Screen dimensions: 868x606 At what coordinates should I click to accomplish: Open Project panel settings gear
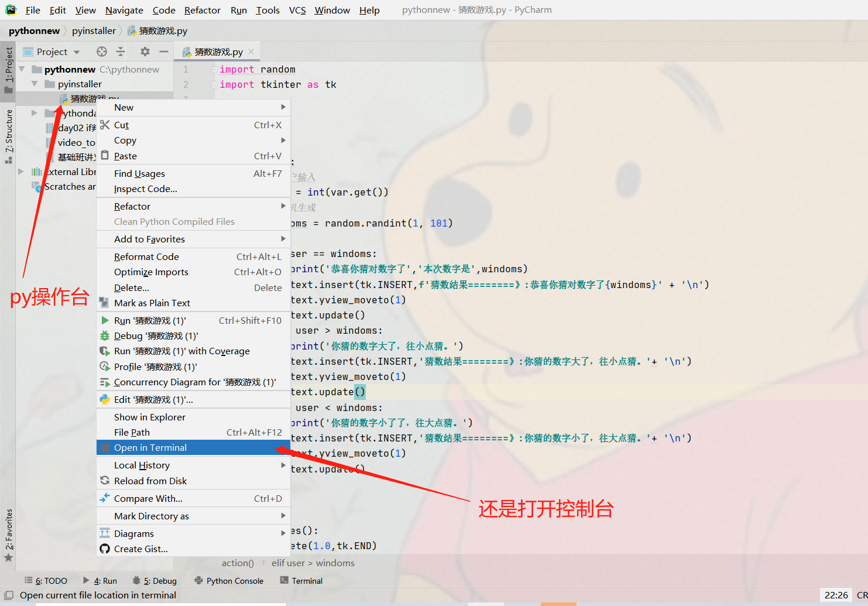click(x=145, y=52)
